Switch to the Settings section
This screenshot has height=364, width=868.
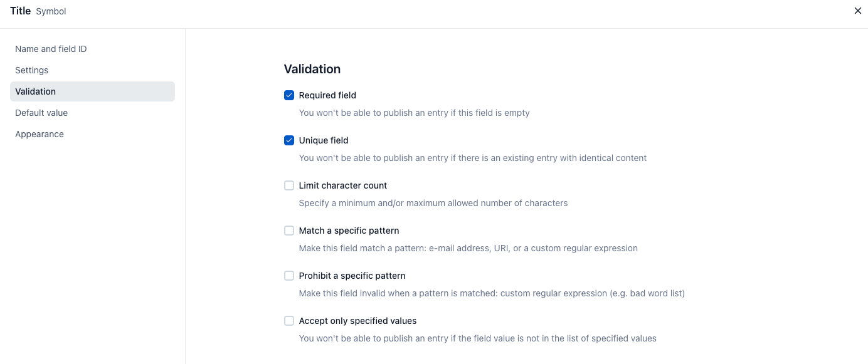pyautogui.click(x=31, y=70)
